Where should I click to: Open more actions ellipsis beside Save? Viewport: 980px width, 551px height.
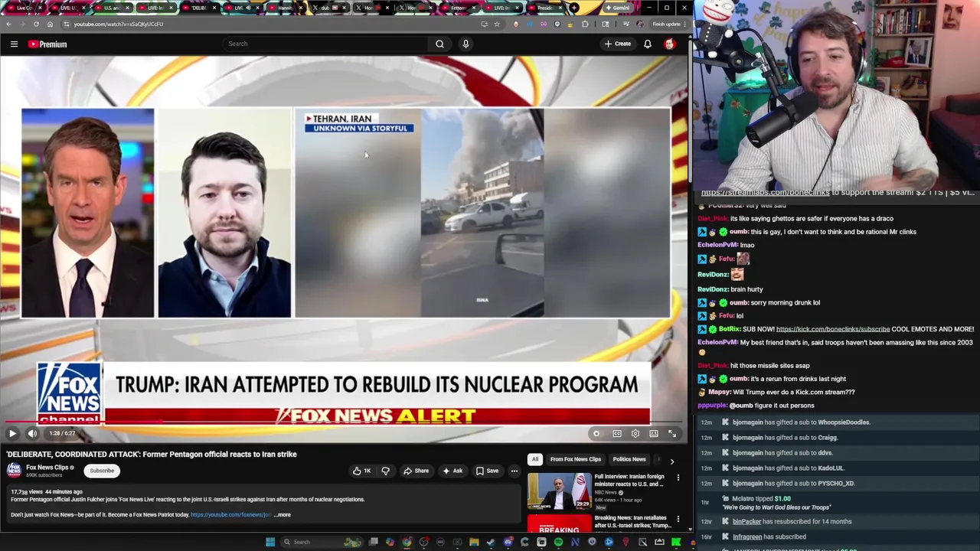[x=514, y=471]
